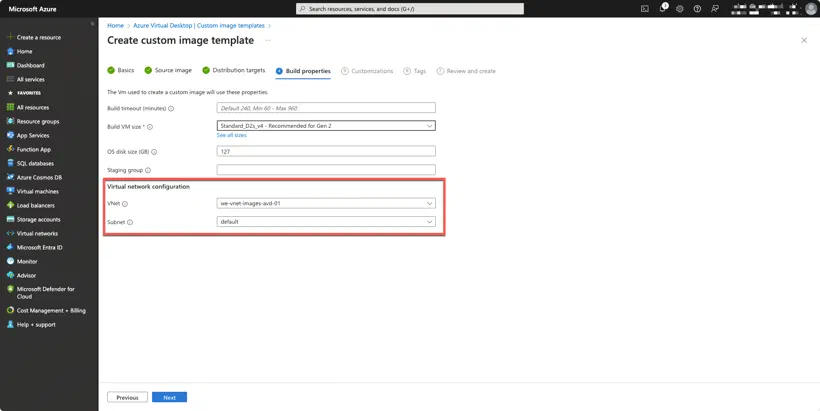Close the Create custom image template pane

804,40
